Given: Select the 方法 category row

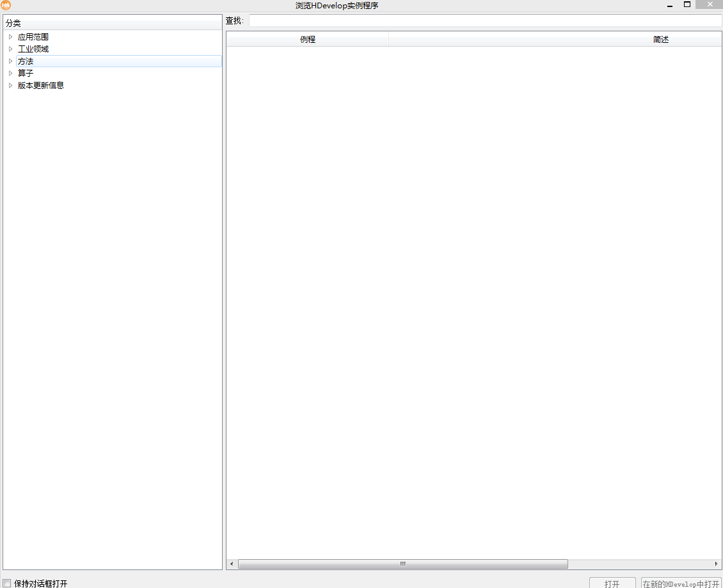Looking at the screenshot, I should click(x=119, y=61).
